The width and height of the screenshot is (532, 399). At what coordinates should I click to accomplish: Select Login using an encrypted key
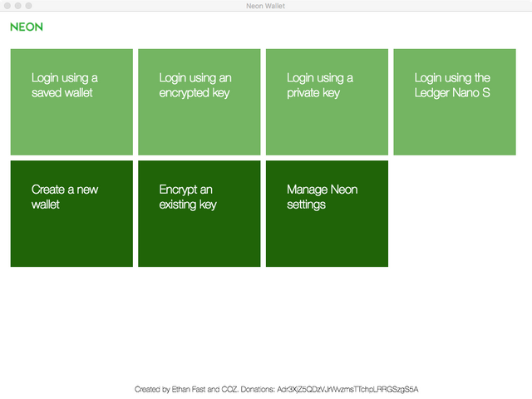(x=199, y=101)
